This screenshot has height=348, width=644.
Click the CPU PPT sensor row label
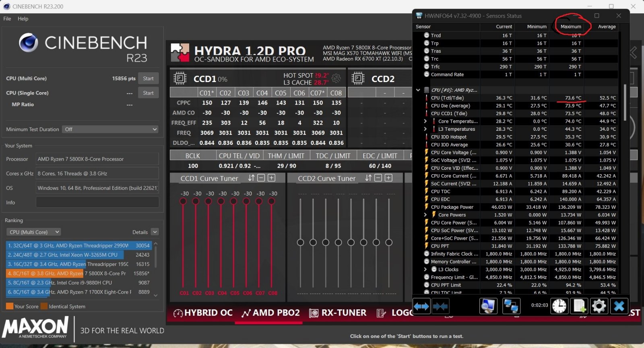[440, 246]
